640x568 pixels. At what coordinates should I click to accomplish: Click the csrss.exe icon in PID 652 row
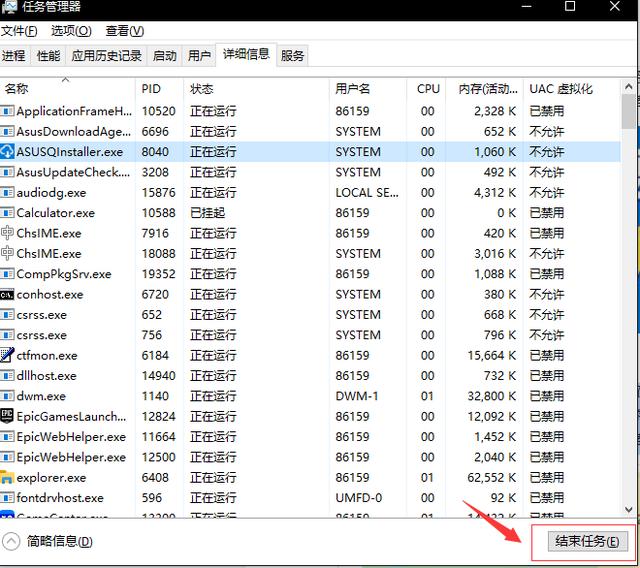(7, 315)
